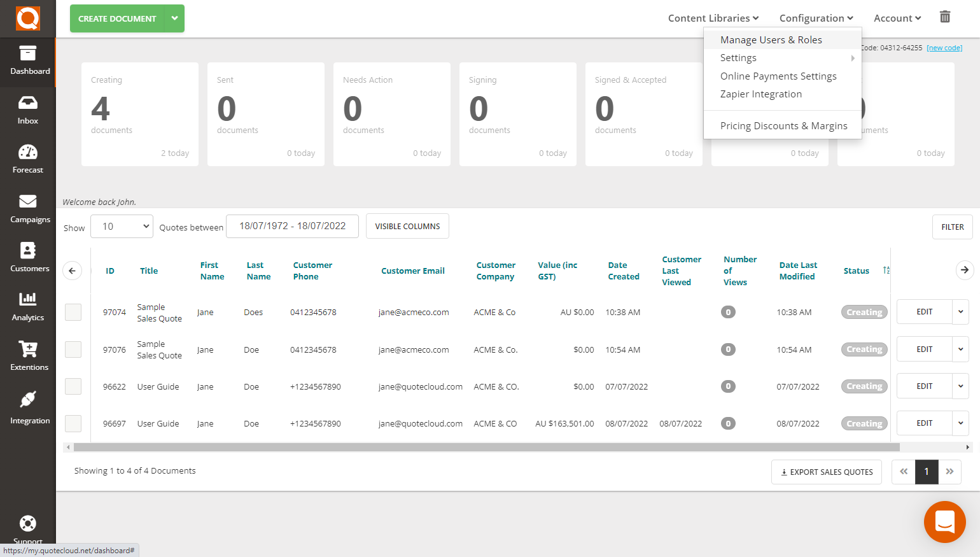The width and height of the screenshot is (980, 557).
Task: Open the support chat bubble
Action: [x=944, y=522]
